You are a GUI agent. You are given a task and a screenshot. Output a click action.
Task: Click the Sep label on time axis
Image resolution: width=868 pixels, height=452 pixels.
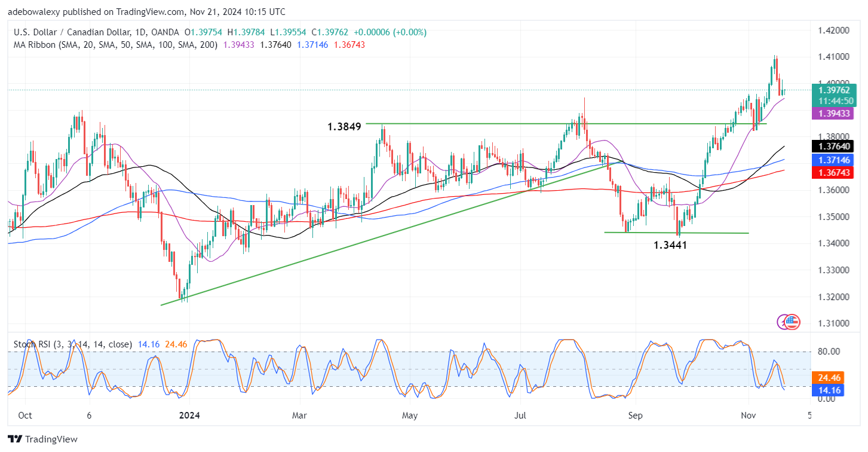[x=636, y=414]
